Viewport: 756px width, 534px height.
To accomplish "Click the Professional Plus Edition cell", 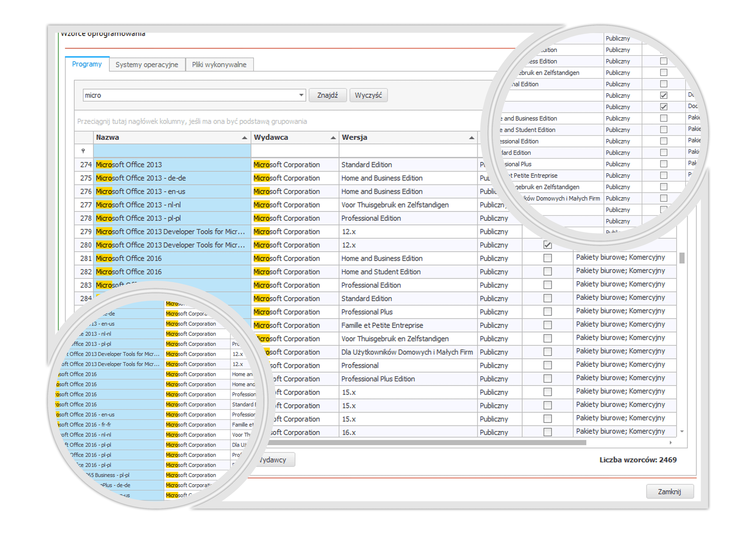I will click(x=408, y=379).
